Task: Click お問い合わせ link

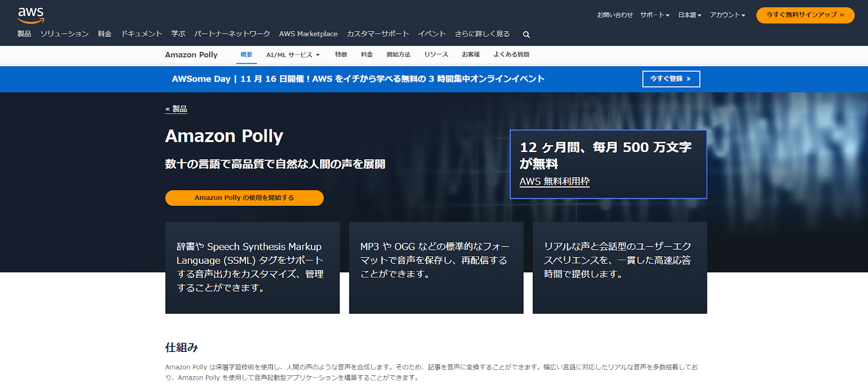Action: (615, 15)
